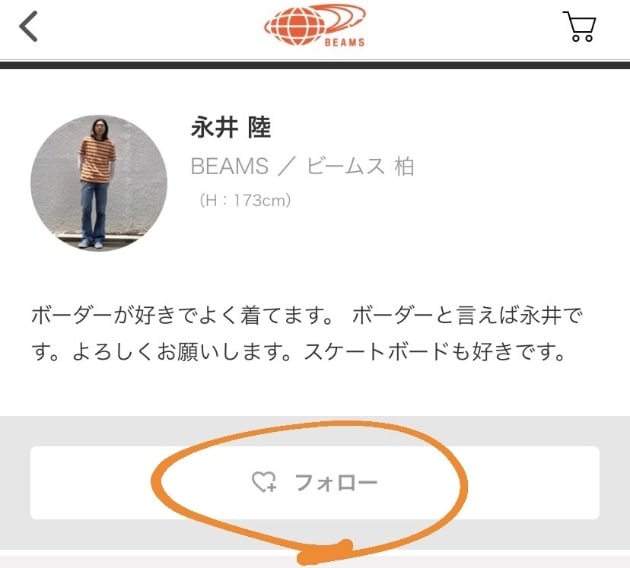Select the staff name 永井 陸

click(x=231, y=128)
